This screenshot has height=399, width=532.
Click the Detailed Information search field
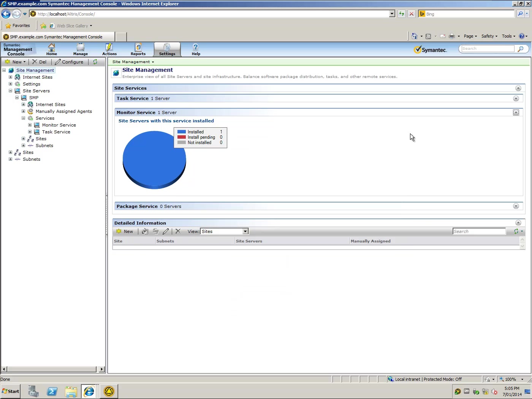pos(479,231)
